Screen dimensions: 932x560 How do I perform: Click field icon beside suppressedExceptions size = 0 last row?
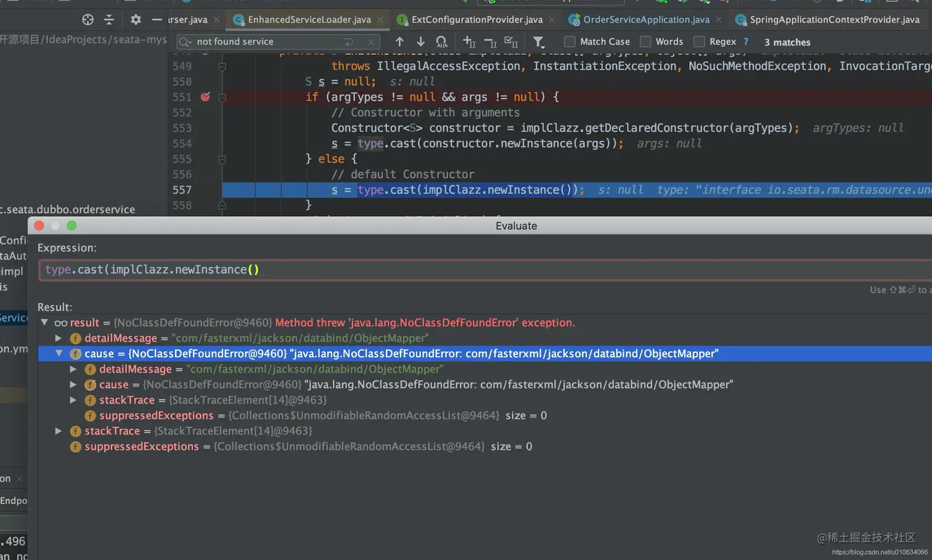75,447
